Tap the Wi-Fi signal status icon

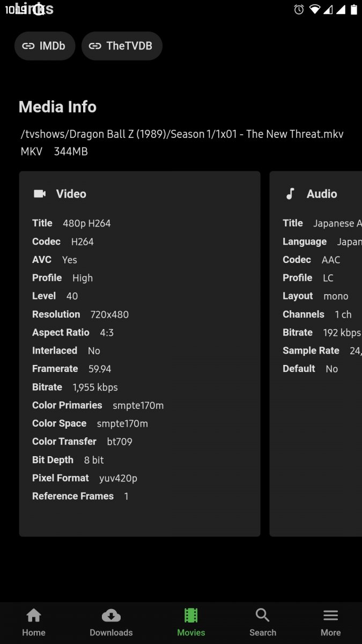pos(315,9)
